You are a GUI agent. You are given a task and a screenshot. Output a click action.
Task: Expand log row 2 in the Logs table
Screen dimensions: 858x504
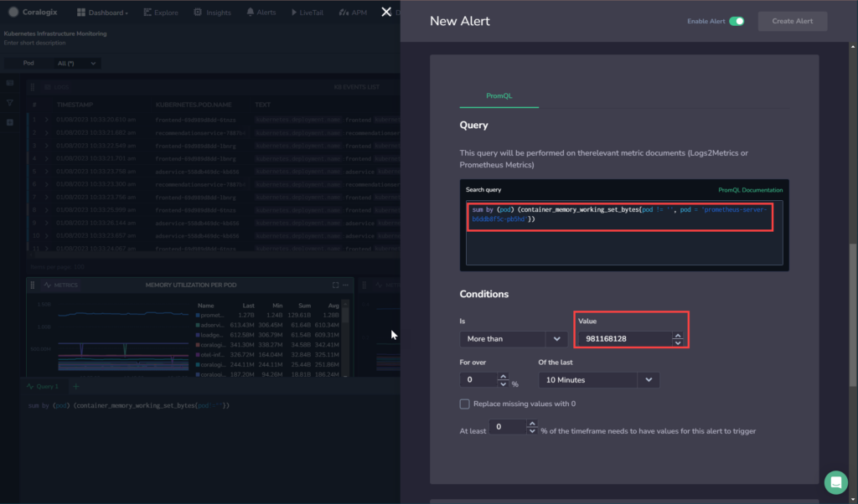[47, 133]
